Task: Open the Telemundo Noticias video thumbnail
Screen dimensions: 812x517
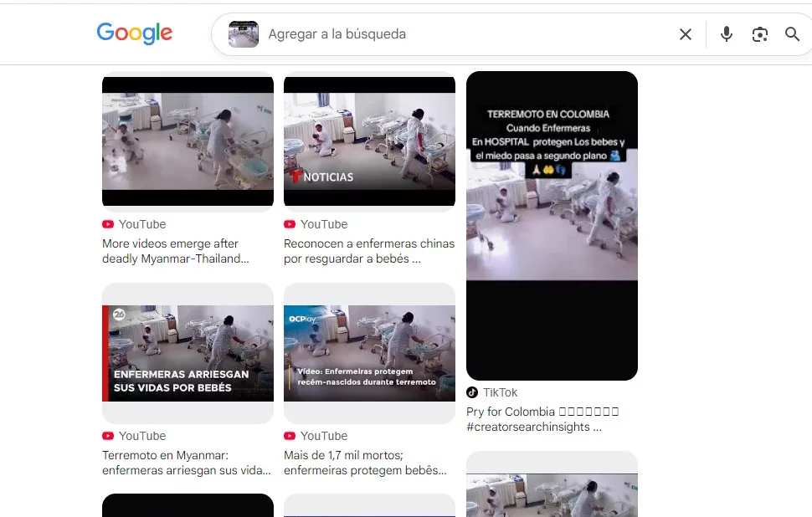Action: pyautogui.click(x=370, y=141)
